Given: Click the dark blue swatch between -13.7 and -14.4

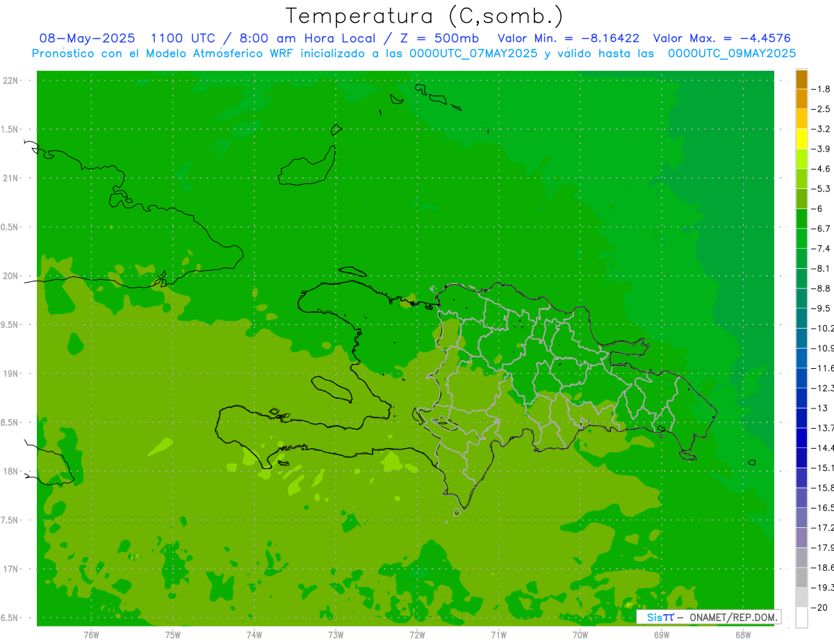Looking at the screenshot, I should point(801,438).
